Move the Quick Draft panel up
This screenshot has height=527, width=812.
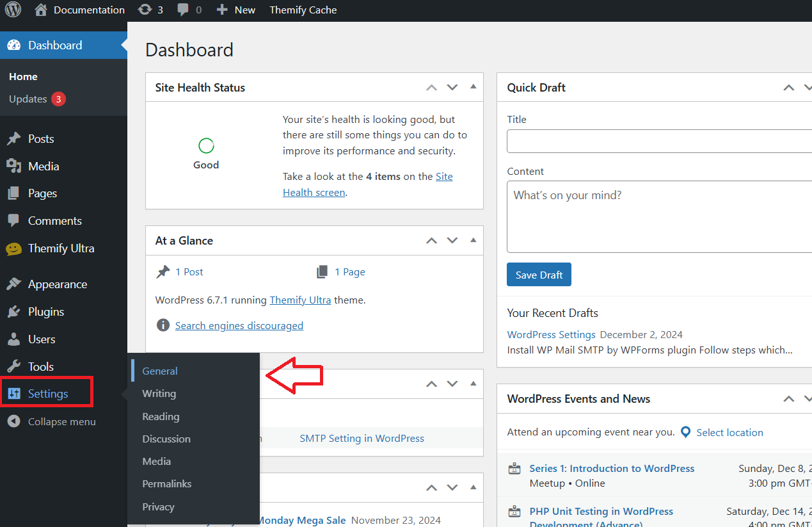coord(788,88)
